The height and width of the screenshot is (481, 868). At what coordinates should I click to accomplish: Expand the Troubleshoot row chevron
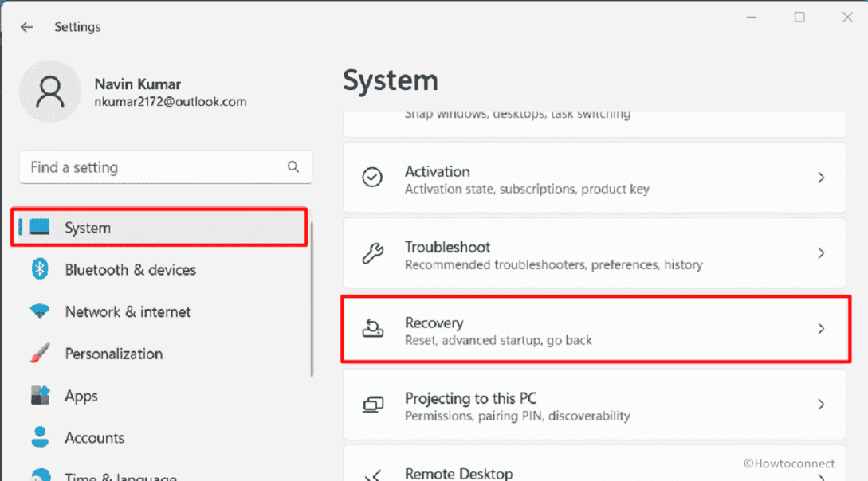(x=821, y=253)
